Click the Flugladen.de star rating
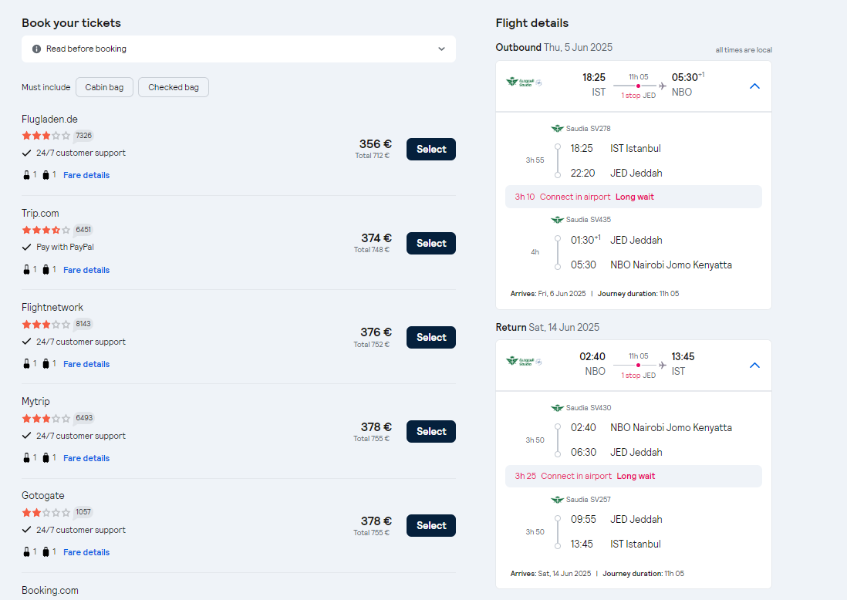The image size is (847, 600). tap(46, 136)
